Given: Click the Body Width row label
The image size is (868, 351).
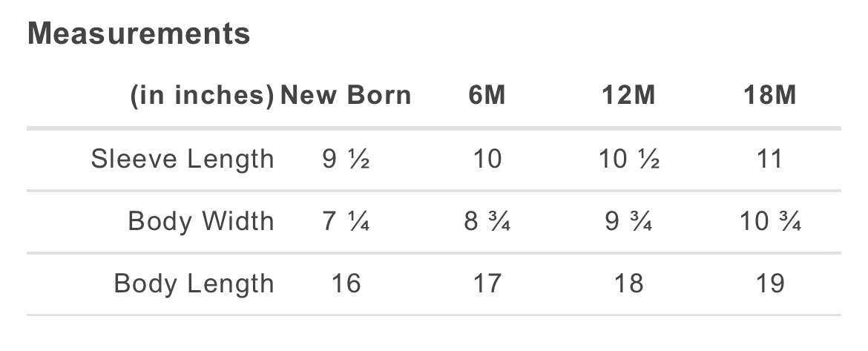Looking at the screenshot, I should click(x=201, y=221).
